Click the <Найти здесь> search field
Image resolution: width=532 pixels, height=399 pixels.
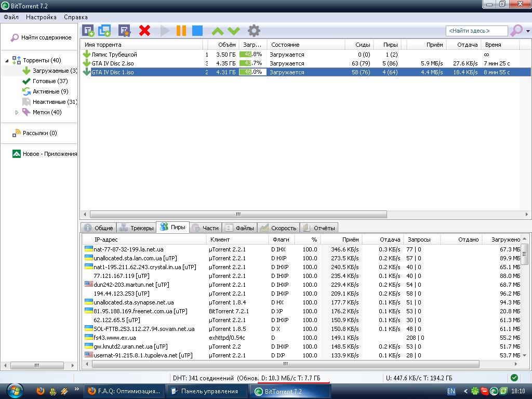click(x=475, y=31)
